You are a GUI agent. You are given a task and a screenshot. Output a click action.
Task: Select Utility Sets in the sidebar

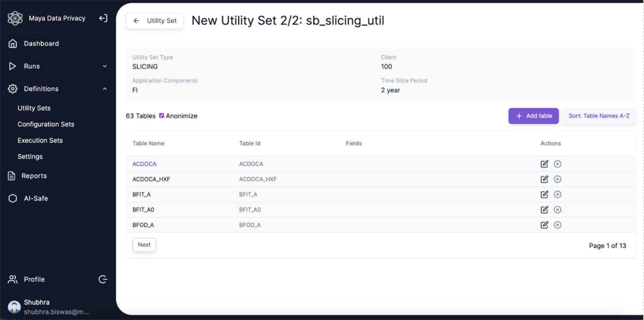pyautogui.click(x=34, y=108)
